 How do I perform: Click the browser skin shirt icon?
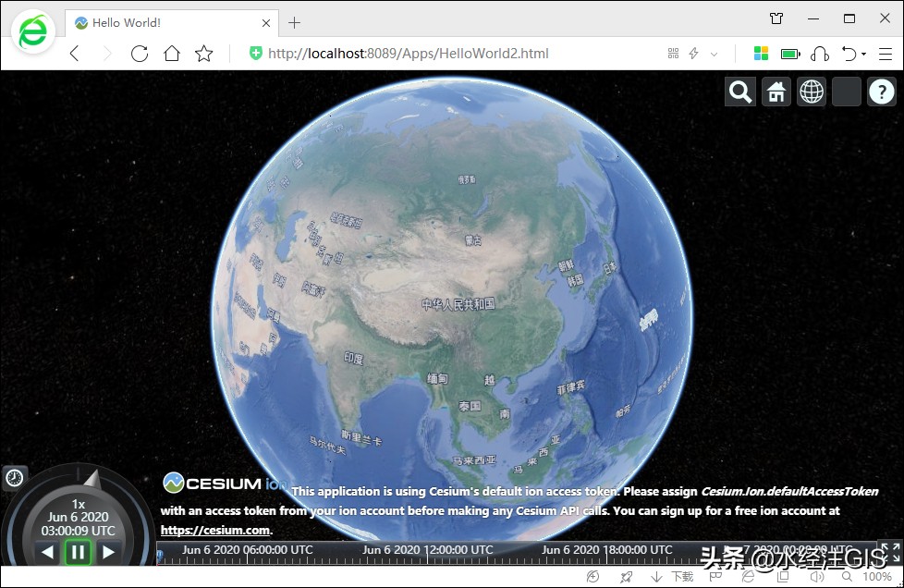(x=776, y=18)
